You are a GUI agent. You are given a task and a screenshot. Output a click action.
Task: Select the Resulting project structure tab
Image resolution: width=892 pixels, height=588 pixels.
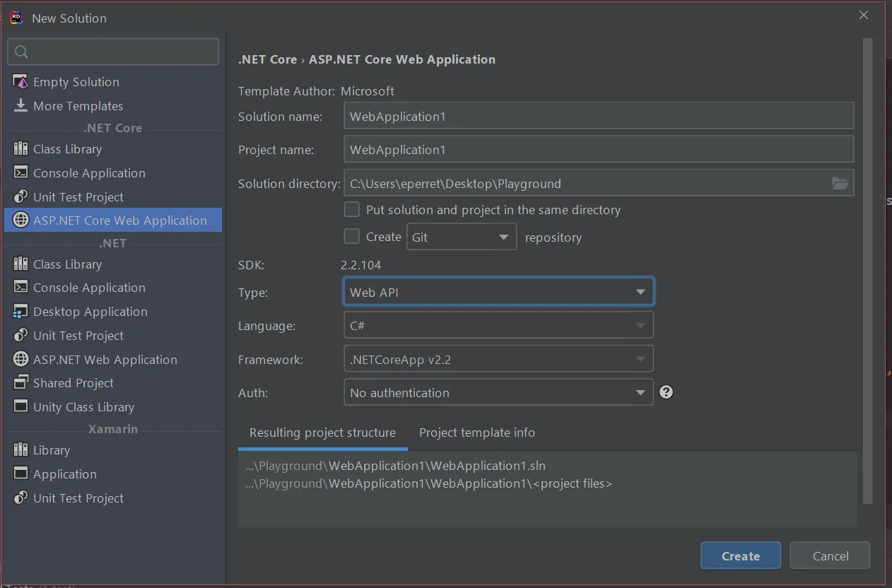tap(322, 433)
